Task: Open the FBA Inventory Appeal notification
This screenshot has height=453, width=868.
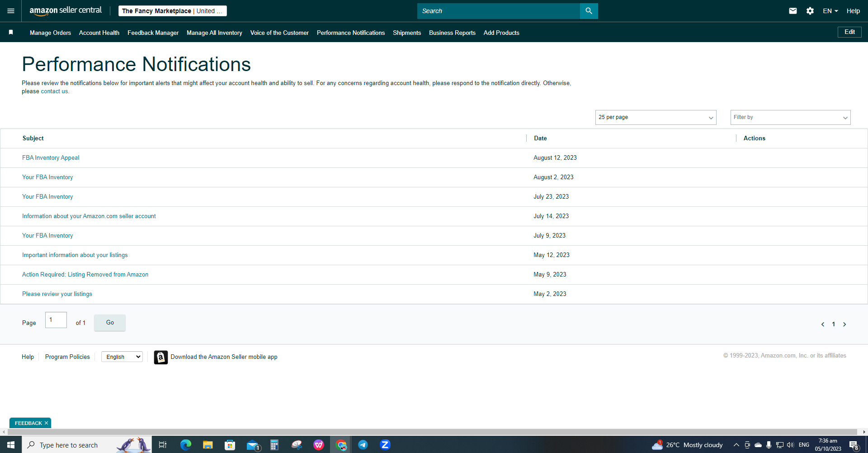Action: [51, 158]
